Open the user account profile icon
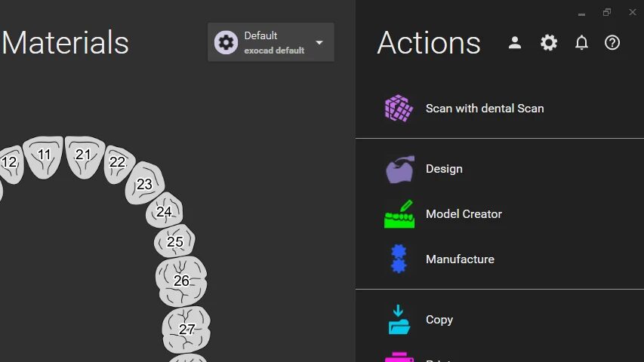 515,43
